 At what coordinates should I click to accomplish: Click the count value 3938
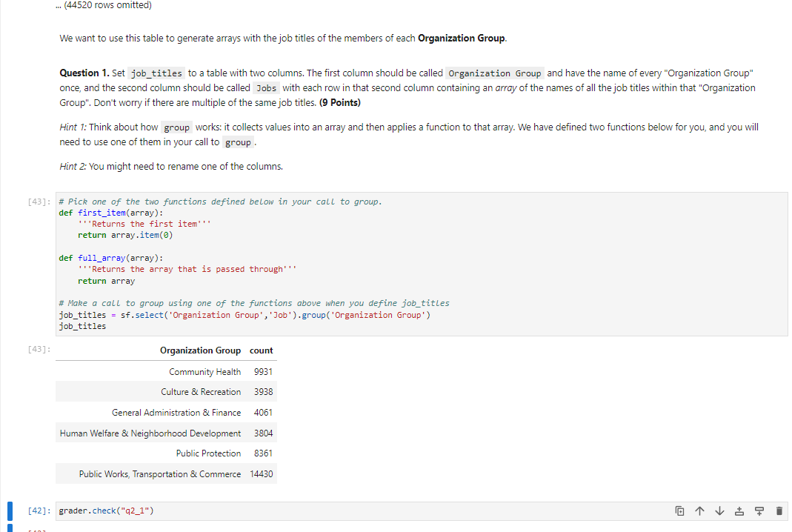(263, 392)
